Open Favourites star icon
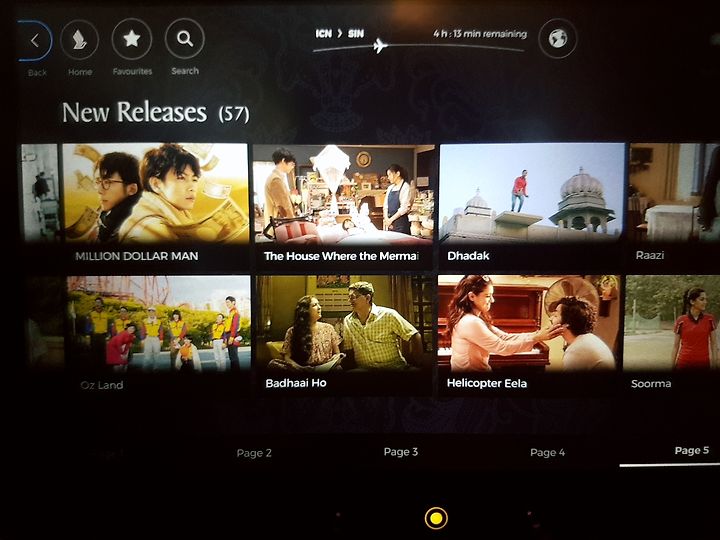This screenshot has width=720, height=540. [132, 39]
